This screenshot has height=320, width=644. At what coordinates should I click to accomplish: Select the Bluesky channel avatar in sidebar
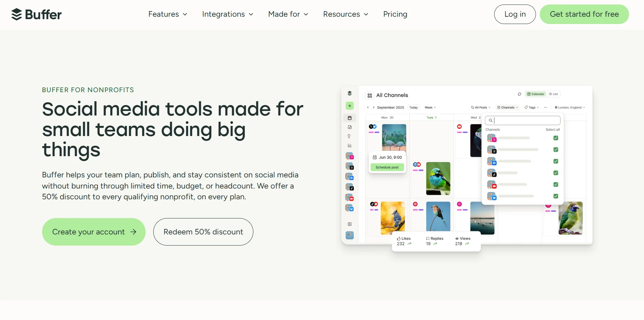(x=350, y=208)
